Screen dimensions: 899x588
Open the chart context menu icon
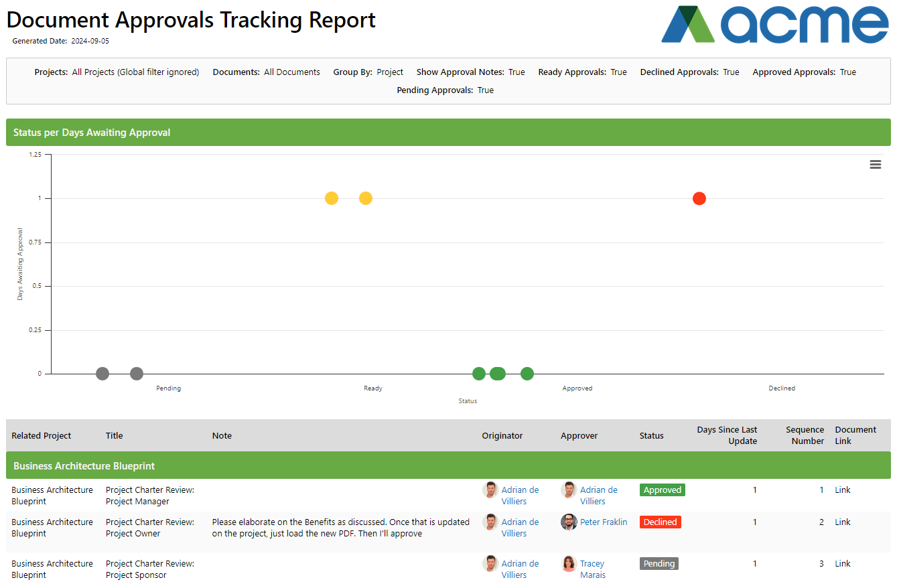click(x=876, y=163)
